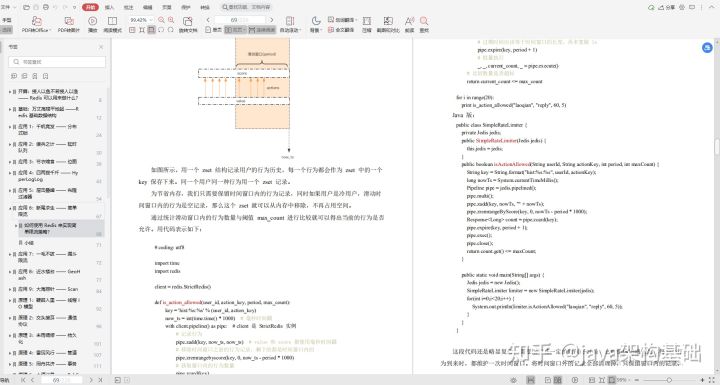
Task: Expand the 应用 1 bookmark entry
Action: pos(10,127)
